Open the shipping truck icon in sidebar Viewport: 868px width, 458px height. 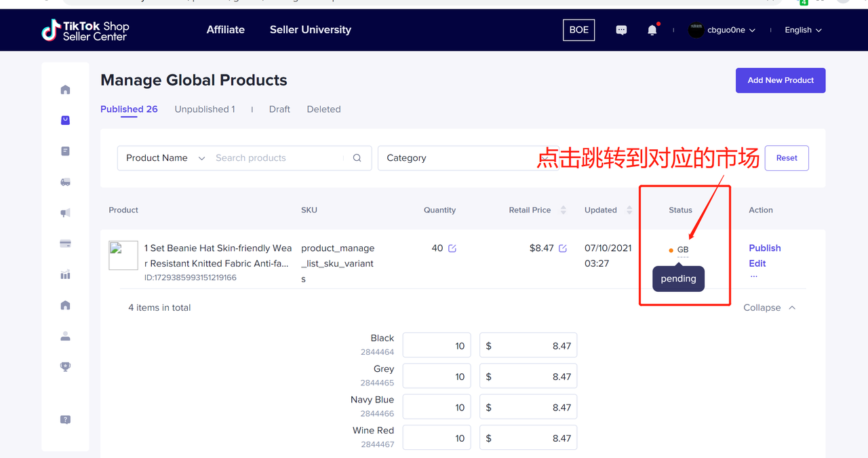click(65, 182)
